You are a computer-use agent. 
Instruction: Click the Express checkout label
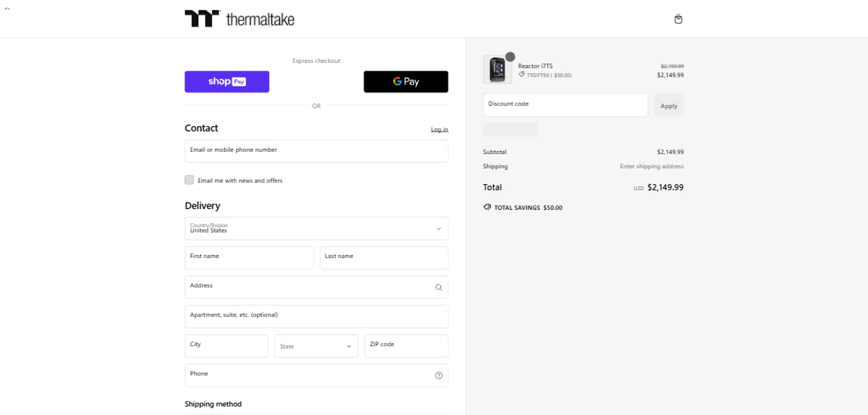point(317,61)
